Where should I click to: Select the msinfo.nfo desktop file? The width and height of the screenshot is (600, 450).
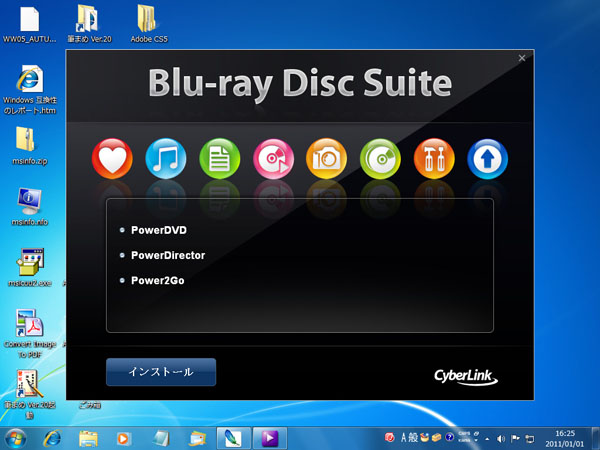pyautogui.click(x=30, y=207)
